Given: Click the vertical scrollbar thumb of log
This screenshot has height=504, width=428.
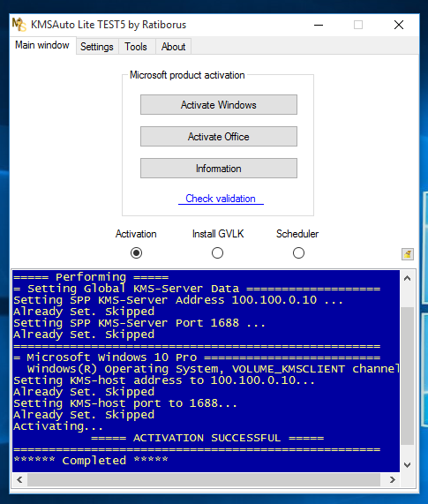Looking at the screenshot, I should (x=408, y=376).
